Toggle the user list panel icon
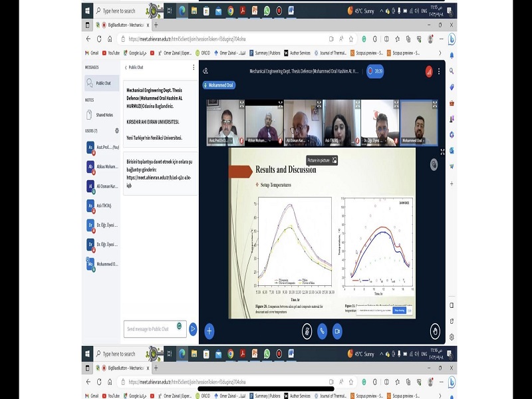532x399 pixels. pos(205,70)
